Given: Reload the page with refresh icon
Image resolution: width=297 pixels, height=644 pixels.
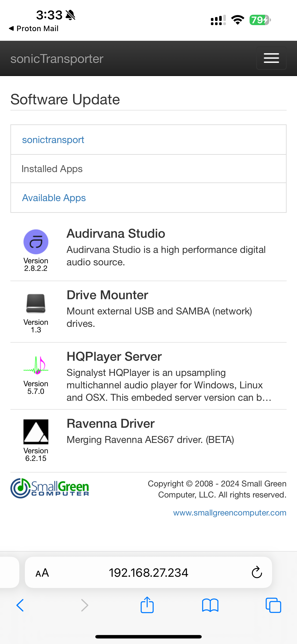Looking at the screenshot, I should pos(256,573).
